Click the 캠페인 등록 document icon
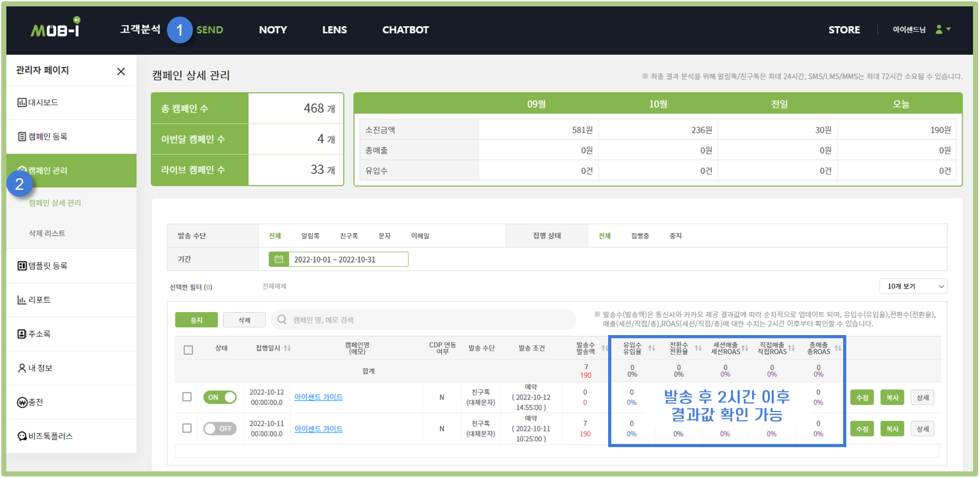This screenshot has width=980, height=479. (x=22, y=136)
